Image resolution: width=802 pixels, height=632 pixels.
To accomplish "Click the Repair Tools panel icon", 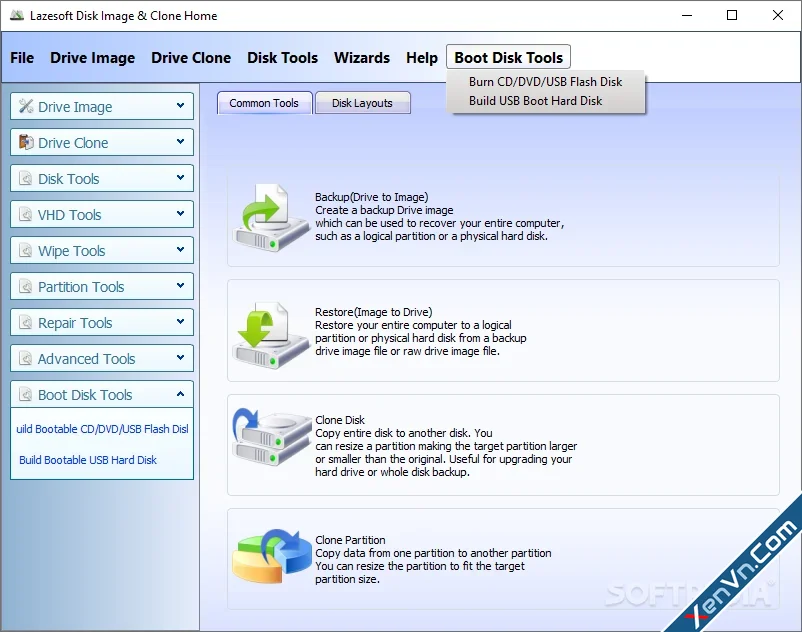I will 26,323.
